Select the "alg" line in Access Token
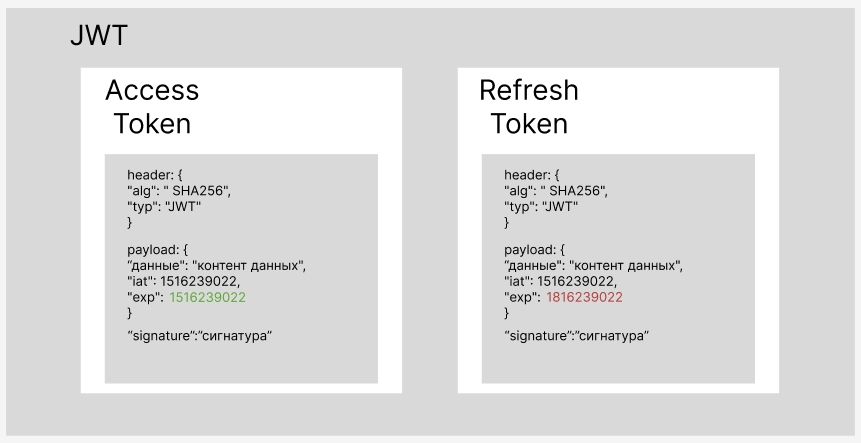This screenshot has width=861, height=443. (179, 190)
